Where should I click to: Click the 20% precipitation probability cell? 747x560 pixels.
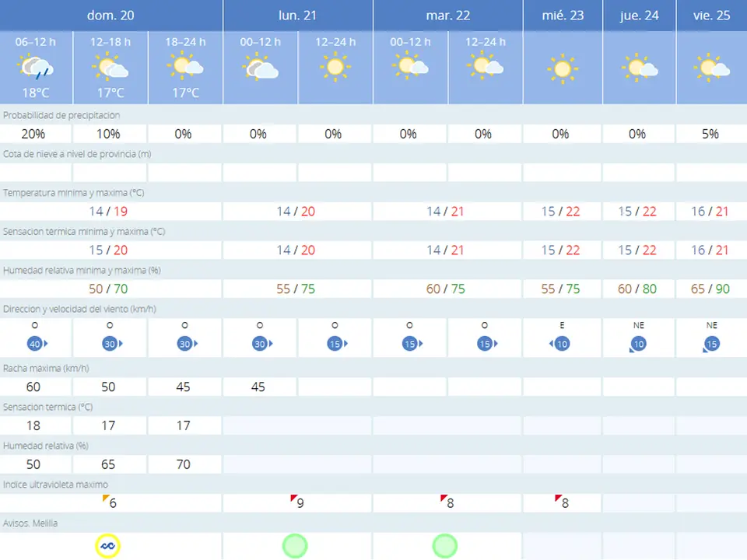[x=35, y=134]
